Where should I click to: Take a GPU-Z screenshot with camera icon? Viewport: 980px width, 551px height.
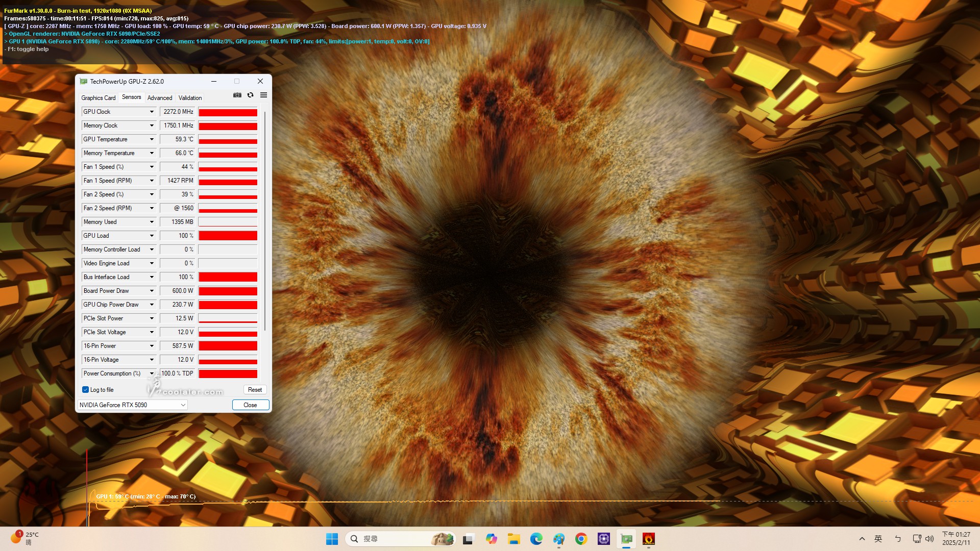(x=237, y=95)
